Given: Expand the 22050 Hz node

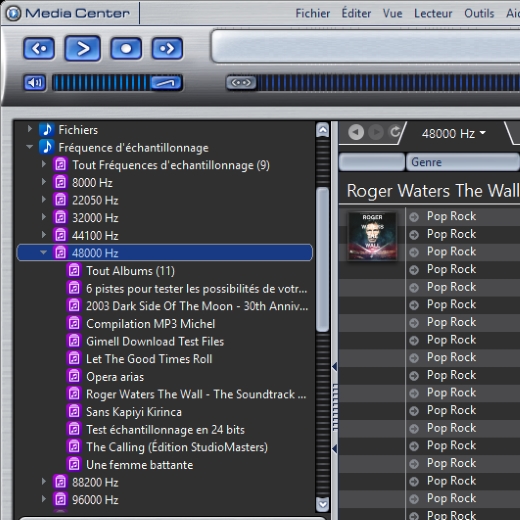Looking at the screenshot, I should pos(44,199).
